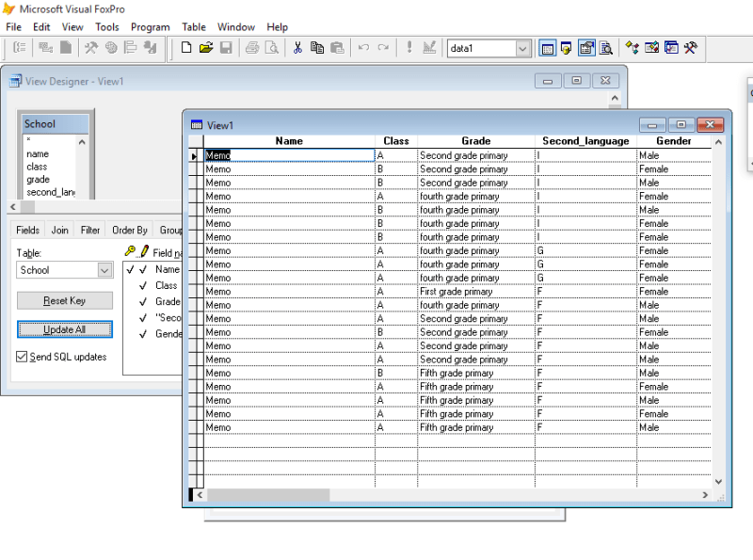The width and height of the screenshot is (753, 560).
Task: Open the data1 database dropdown
Action: (523, 49)
